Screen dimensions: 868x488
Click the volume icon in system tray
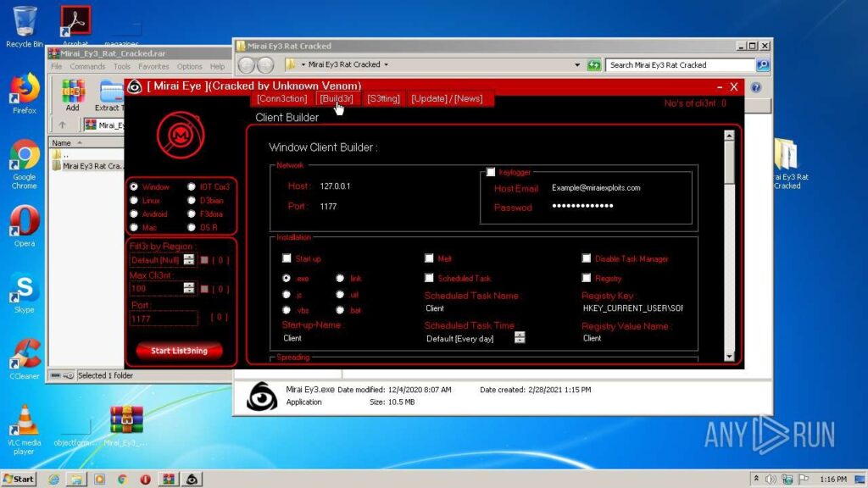tap(771, 480)
